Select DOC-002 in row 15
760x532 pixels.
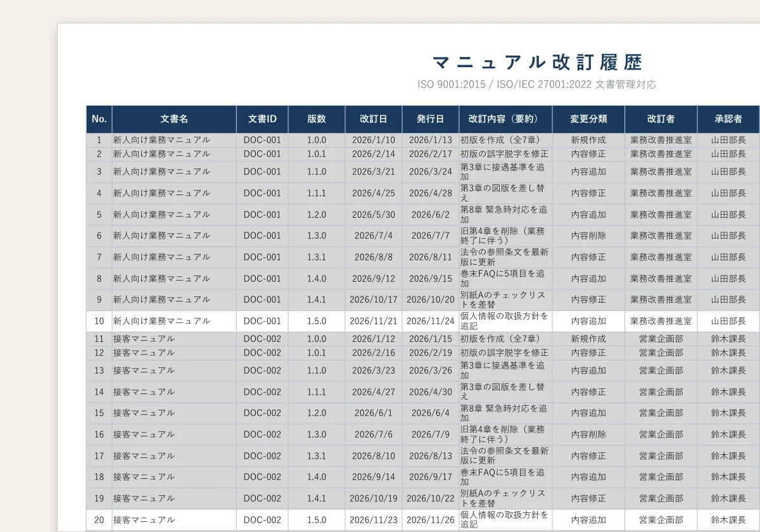[262, 413]
